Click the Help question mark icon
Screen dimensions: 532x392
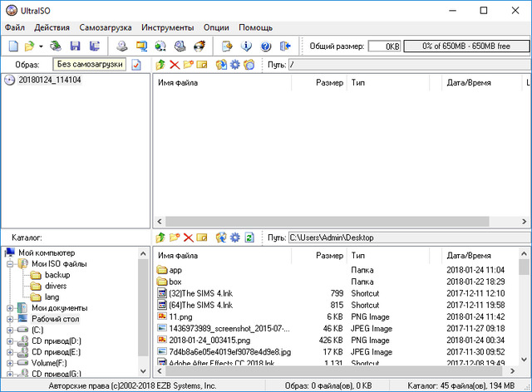[x=266, y=46]
